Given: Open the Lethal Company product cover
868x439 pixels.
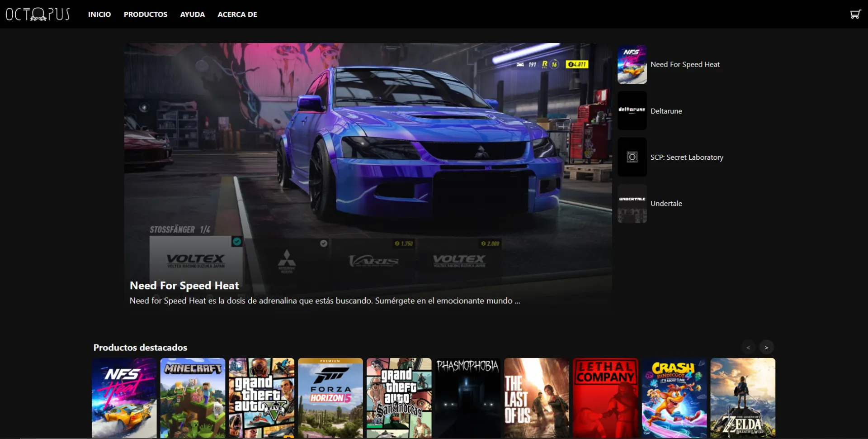Looking at the screenshot, I should [605, 398].
